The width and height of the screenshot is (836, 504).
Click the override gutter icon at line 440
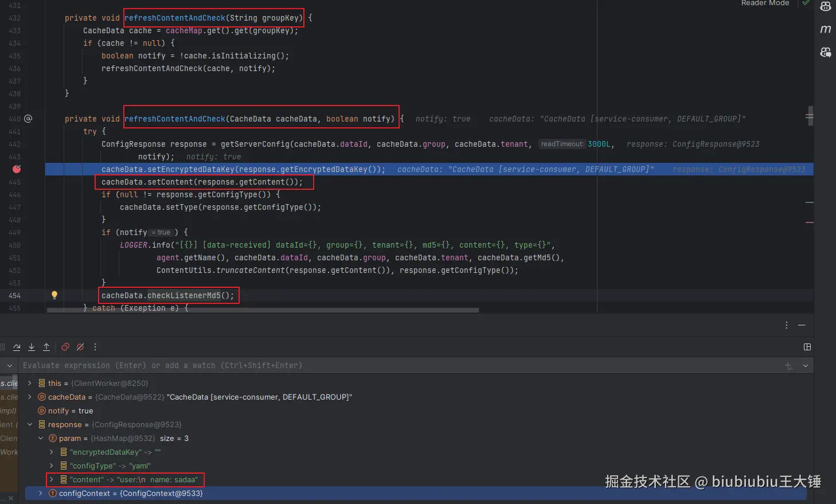pyautogui.click(x=28, y=119)
